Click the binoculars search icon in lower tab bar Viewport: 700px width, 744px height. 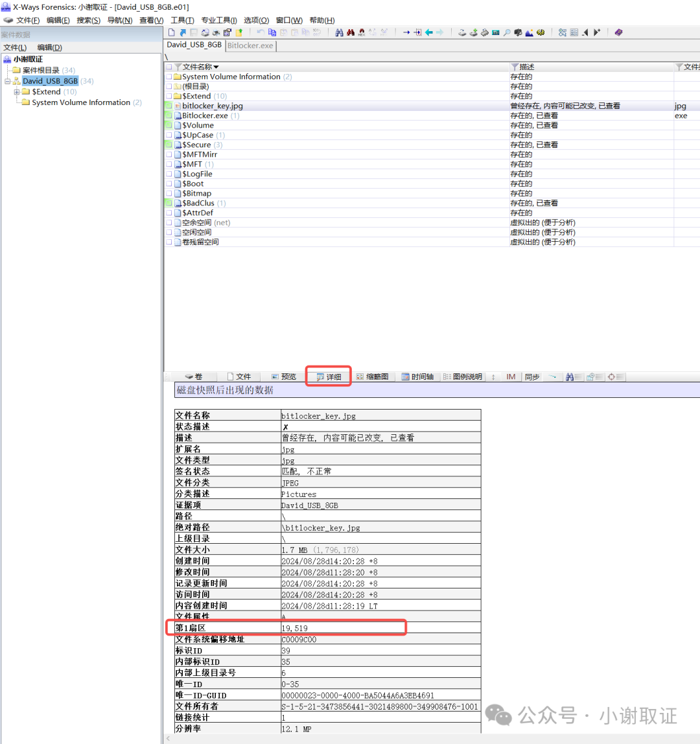click(570, 377)
